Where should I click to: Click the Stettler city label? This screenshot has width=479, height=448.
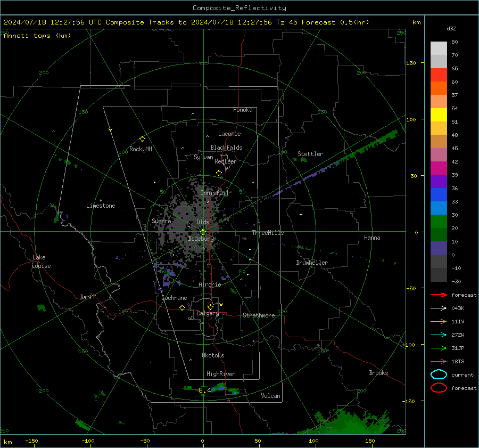(310, 154)
